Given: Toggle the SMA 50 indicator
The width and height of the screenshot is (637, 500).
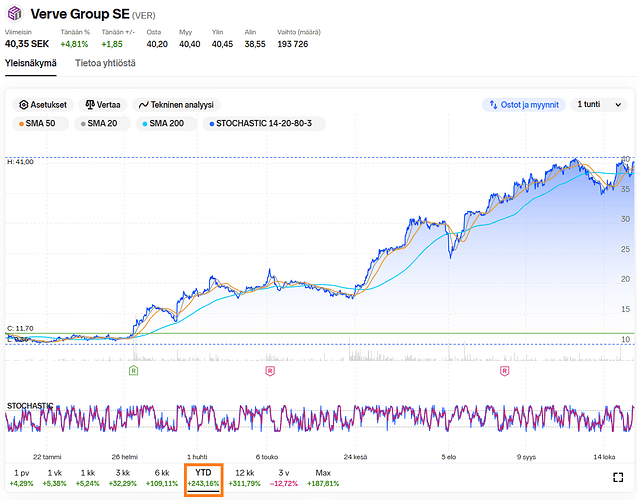Looking at the screenshot, I should [x=41, y=123].
